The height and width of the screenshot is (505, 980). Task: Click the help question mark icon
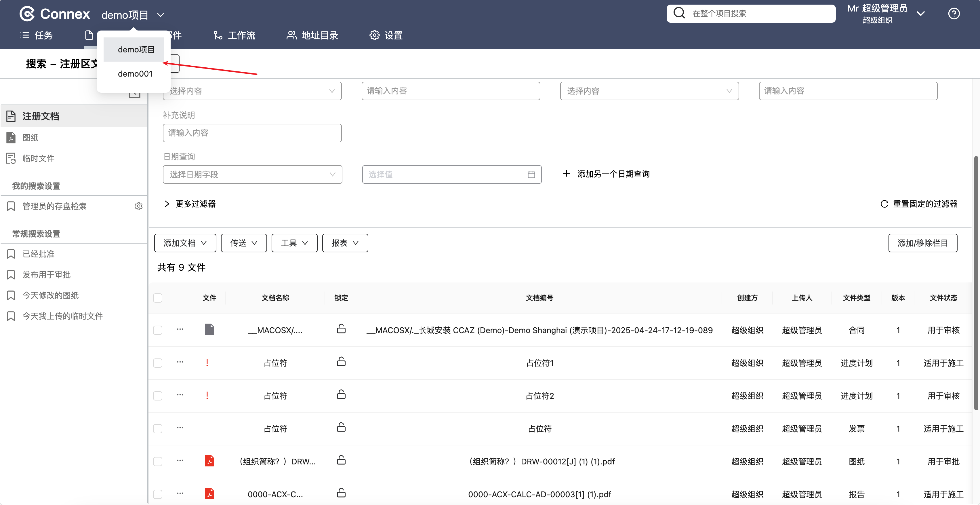pos(953,14)
